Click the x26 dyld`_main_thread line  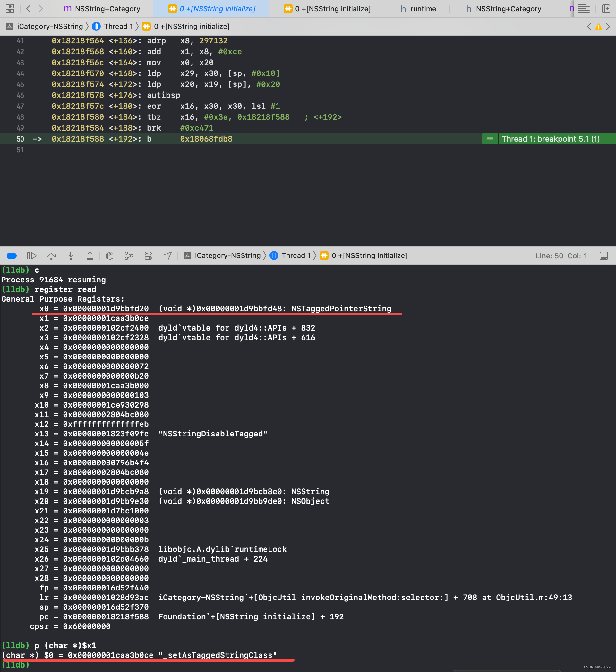(x=151, y=559)
